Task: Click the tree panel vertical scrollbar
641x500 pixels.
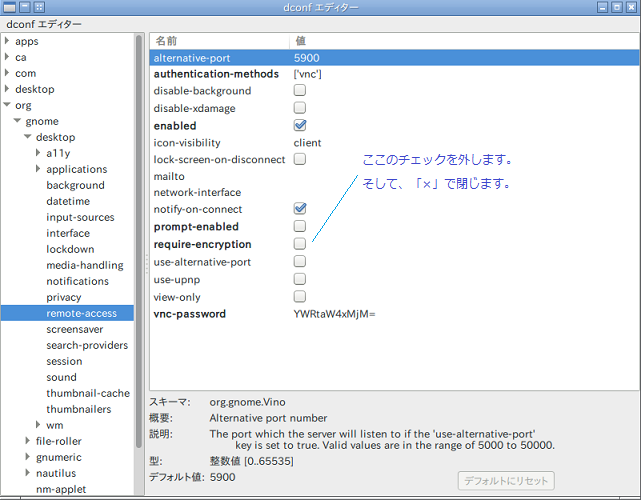Action: click(x=139, y=241)
